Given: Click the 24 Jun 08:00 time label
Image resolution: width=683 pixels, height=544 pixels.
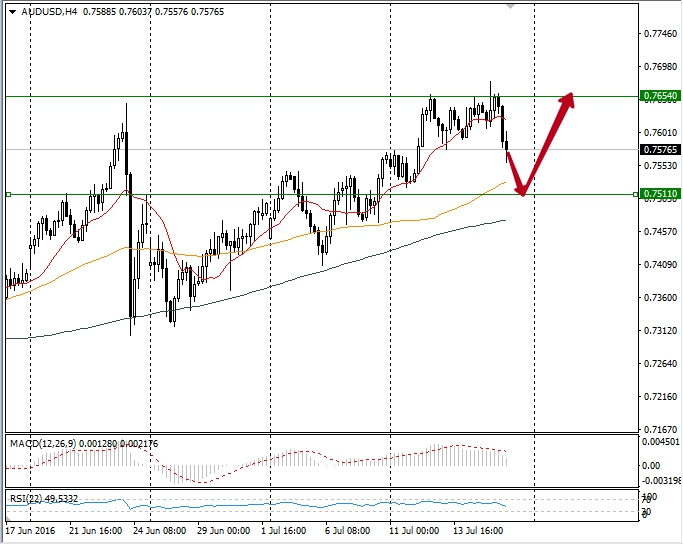Looking at the screenshot, I should [x=159, y=530].
